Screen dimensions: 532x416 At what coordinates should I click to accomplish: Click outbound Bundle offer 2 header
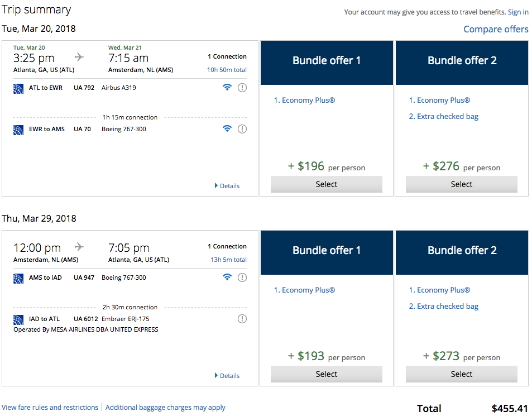(x=462, y=63)
